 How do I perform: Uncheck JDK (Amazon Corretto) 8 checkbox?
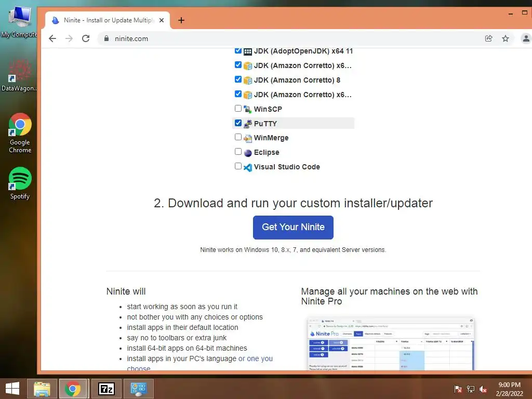click(238, 79)
